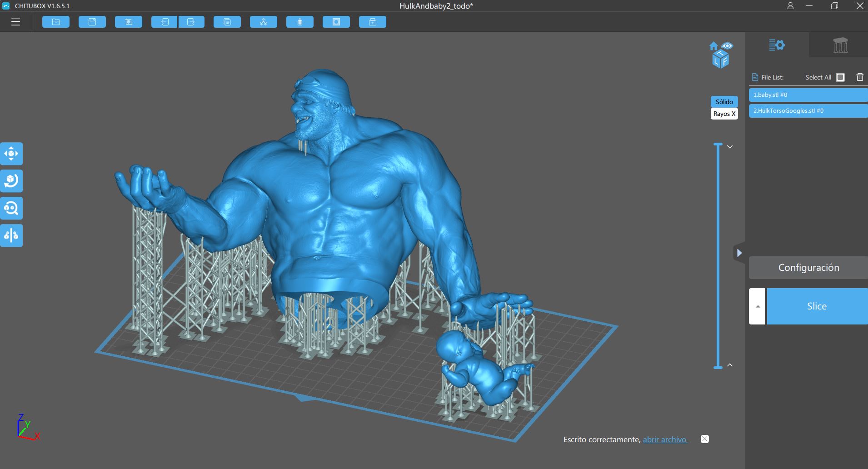Collapse the Configuración panel with the side arrow
Screen dimensions: 868x469
tap(739, 253)
